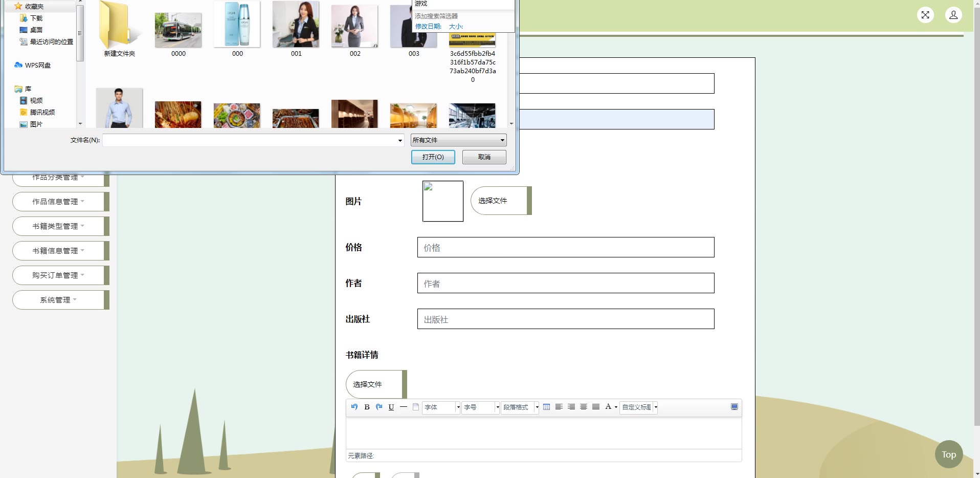Click the 作者 input field
The height and width of the screenshot is (478, 980).
(x=566, y=283)
